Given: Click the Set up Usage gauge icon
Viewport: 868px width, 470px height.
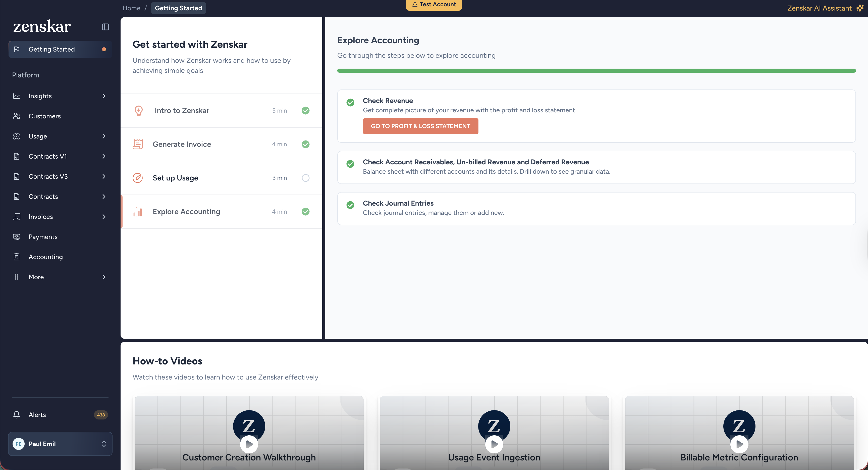Looking at the screenshot, I should pos(137,178).
